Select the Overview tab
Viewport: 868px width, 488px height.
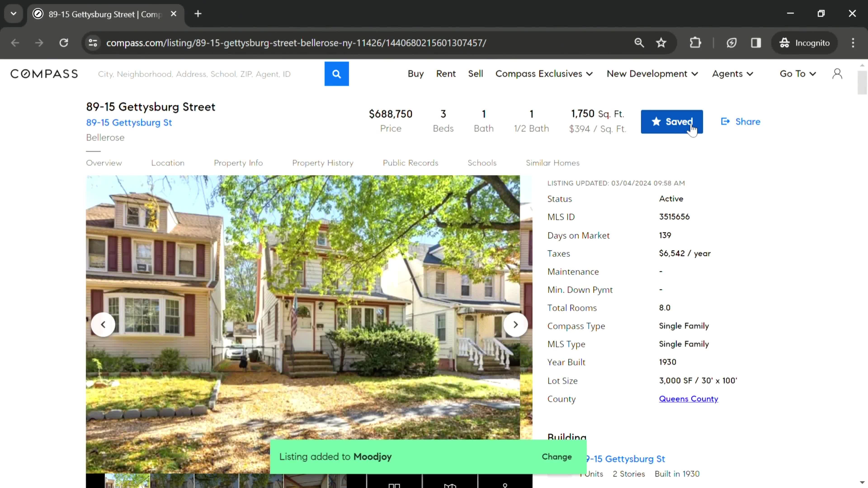[104, 163]
